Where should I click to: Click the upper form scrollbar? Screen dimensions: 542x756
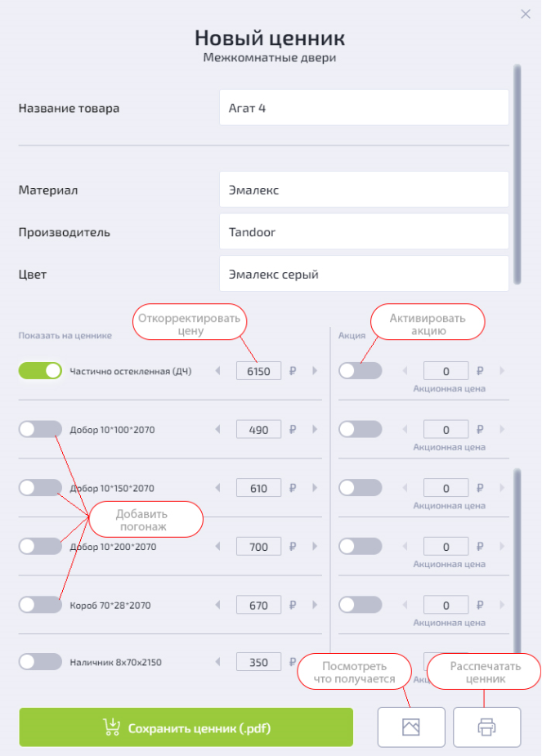tap(517, 172)
